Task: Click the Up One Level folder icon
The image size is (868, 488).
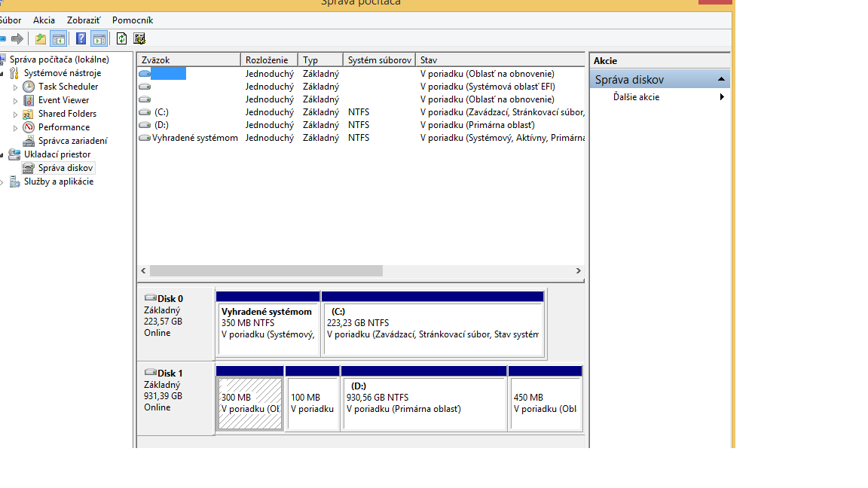Action: (41, 38)
